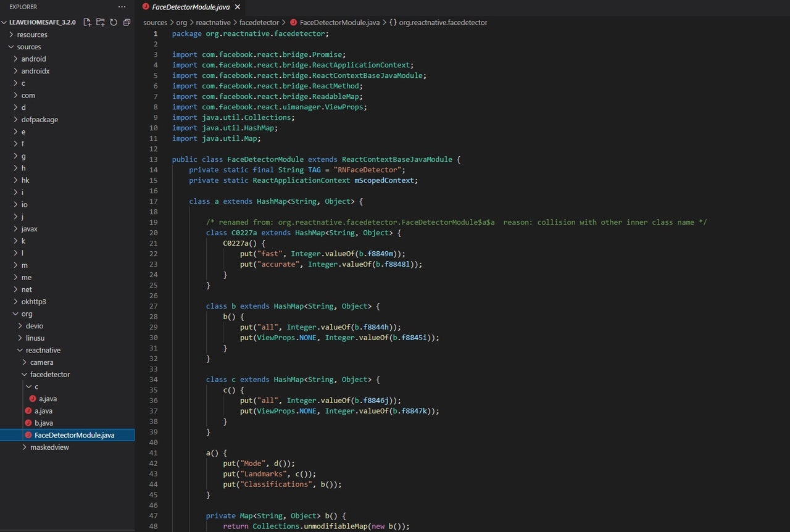Click 'FaceDetectorModule.java' in the breadcrumb path
The height and width of the screenshot is (532, 790).
coord(339,22)
